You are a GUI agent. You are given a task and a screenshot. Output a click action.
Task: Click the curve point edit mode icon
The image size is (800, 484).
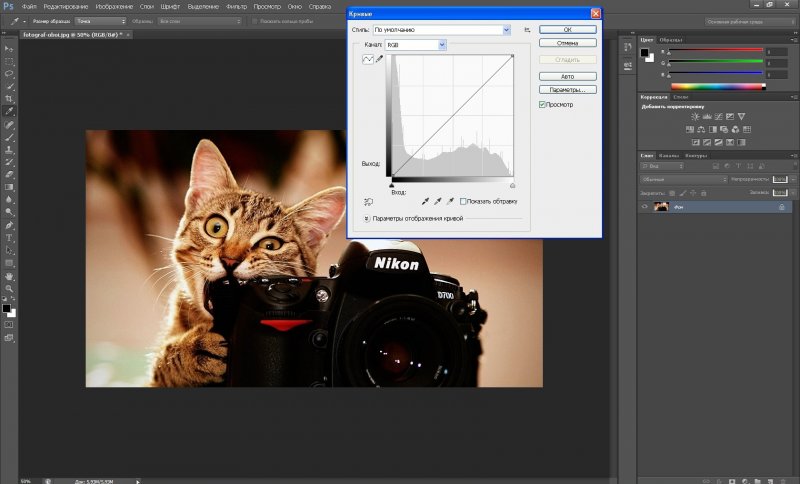pos(368,59)
